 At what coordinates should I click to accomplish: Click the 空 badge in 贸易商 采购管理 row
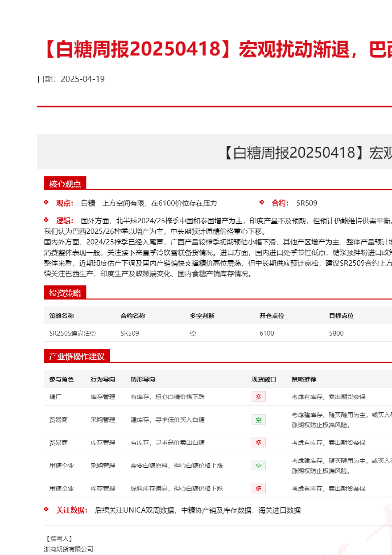coord(258,420)
